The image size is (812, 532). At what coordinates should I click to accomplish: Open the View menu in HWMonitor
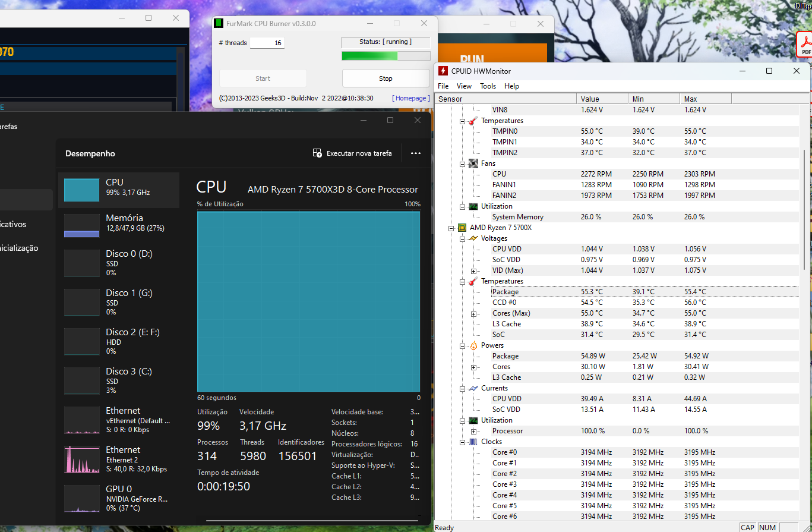click(x=464, y=86)
